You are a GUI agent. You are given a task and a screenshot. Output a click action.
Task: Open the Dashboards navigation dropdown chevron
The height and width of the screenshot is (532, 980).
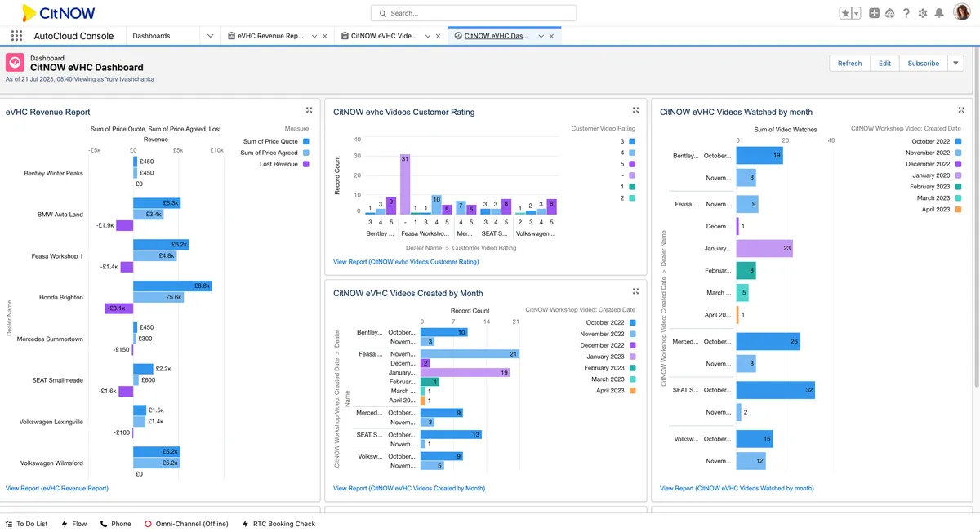pos(210,36)
